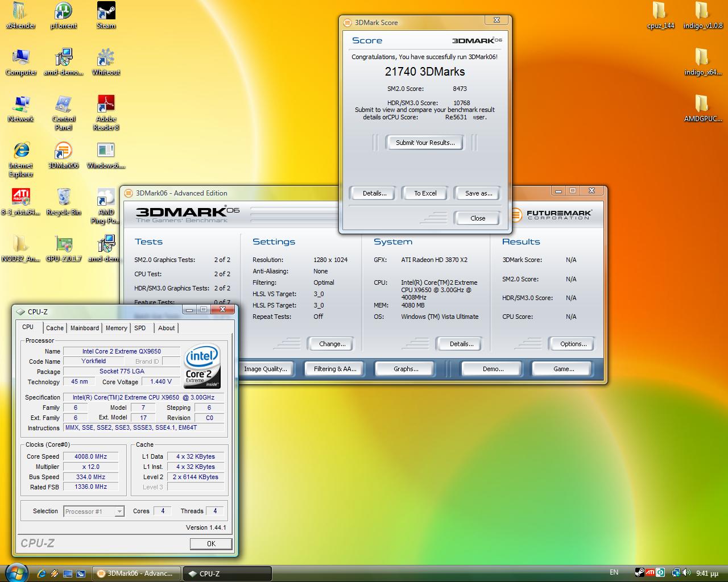Click the Windows Start orb

click(16, 572)
